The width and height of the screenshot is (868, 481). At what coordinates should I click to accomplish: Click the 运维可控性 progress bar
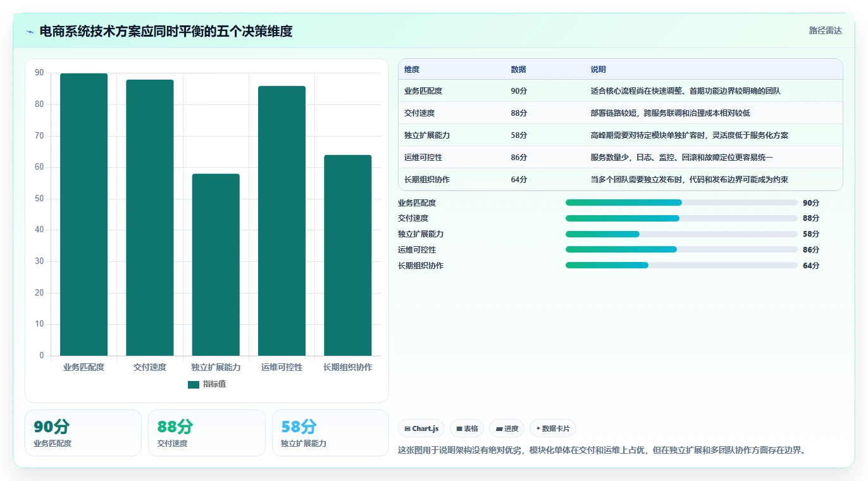681,250
